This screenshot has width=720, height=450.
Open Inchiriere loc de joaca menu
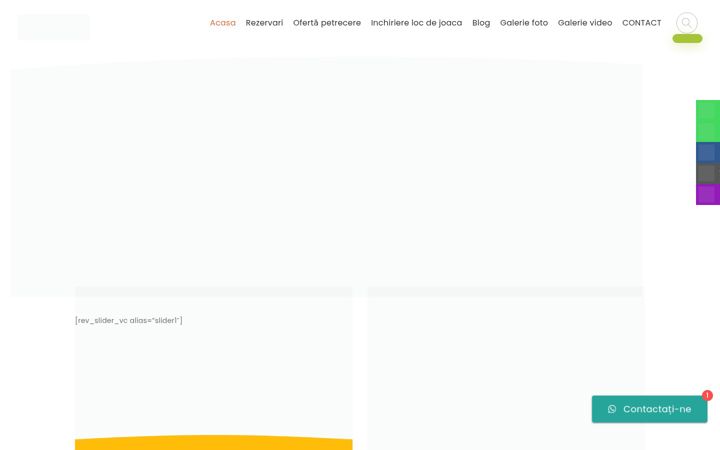coord(416,22)
